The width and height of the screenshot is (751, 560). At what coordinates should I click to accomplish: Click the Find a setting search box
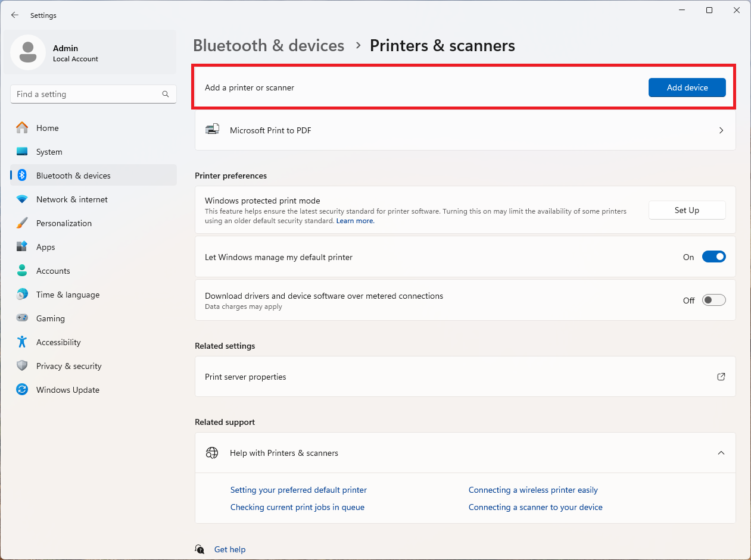tap(86, 94)
